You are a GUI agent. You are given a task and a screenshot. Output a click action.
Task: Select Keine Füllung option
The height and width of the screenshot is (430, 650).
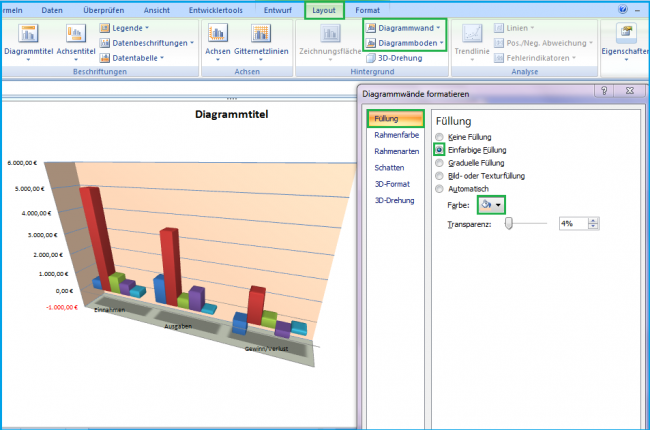(x=439, y=137)
